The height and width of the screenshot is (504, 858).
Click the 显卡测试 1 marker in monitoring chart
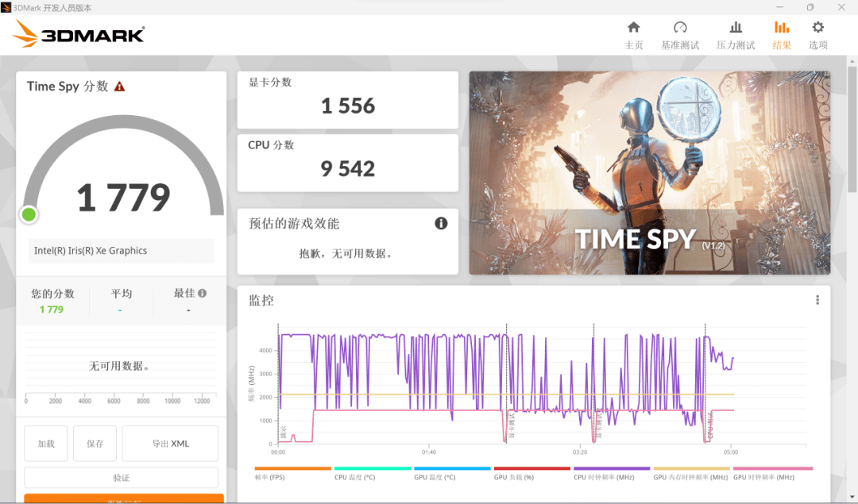tap(512, 425)
